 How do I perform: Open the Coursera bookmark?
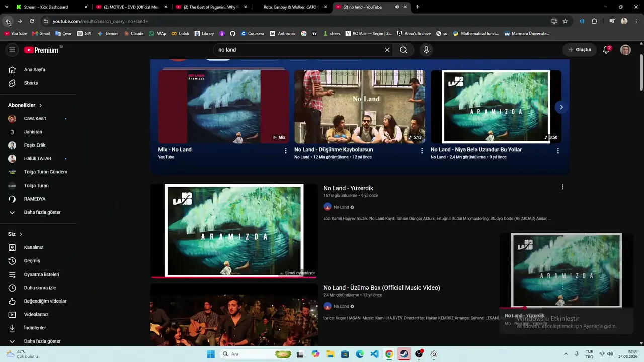[253, 34]
